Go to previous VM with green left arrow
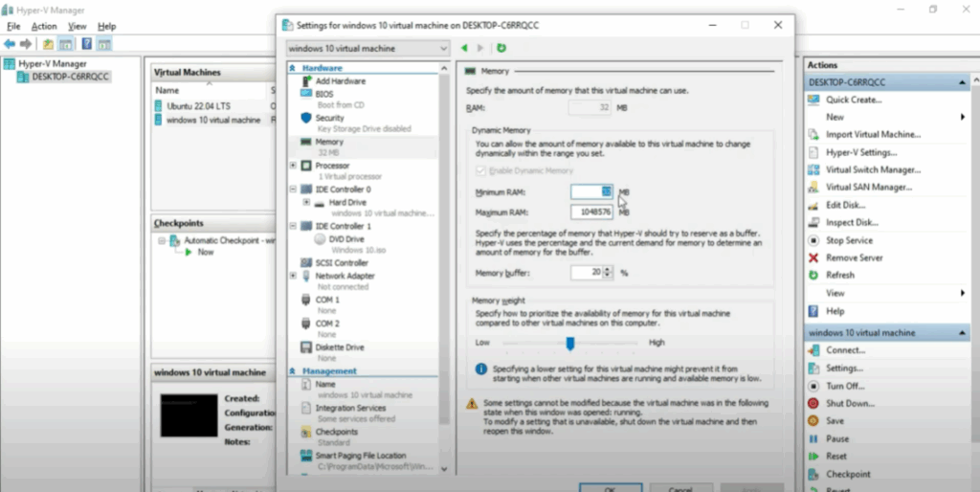The height and width of the screenshot is (492, 980). click(464, 48)
